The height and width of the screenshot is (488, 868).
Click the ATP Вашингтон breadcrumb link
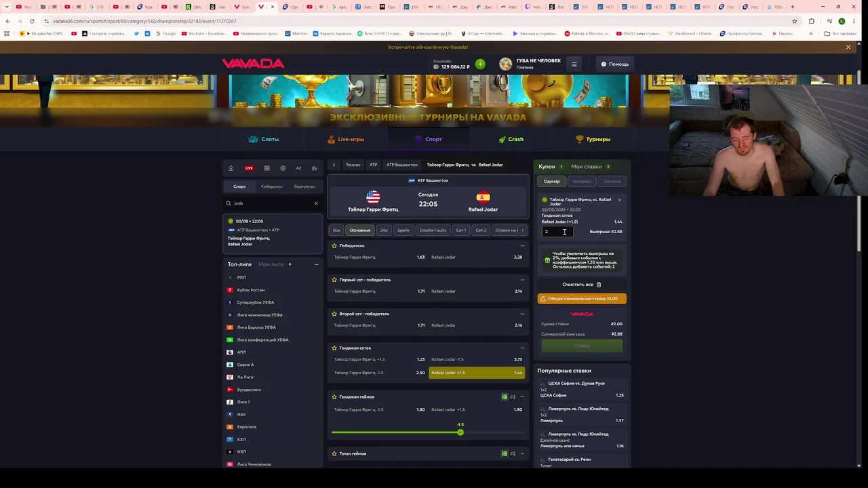[402, 165]
